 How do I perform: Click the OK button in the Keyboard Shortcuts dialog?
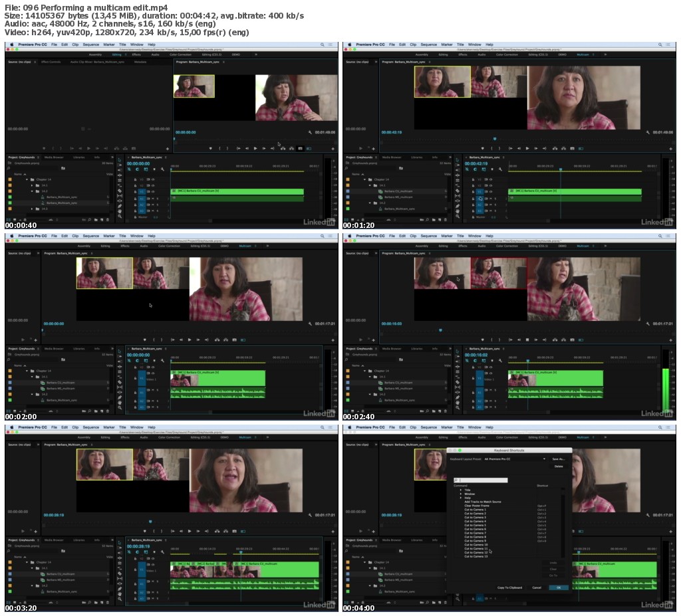[558, 587]
